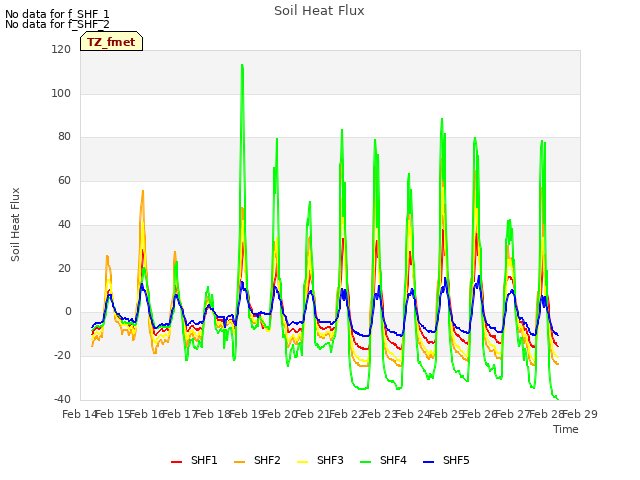Click the orange SHF2 legend color marker
Viewport: 640px width, 480px height.
[240, 462]
